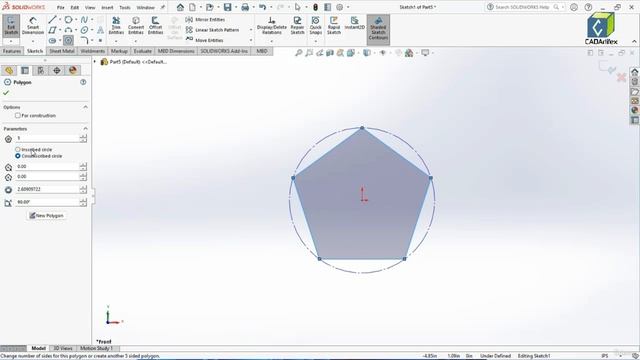The height and width of the screenshot is (360, 640).
Task: Click the Quick Snaps tool
Action: click(x=316, y=26)
